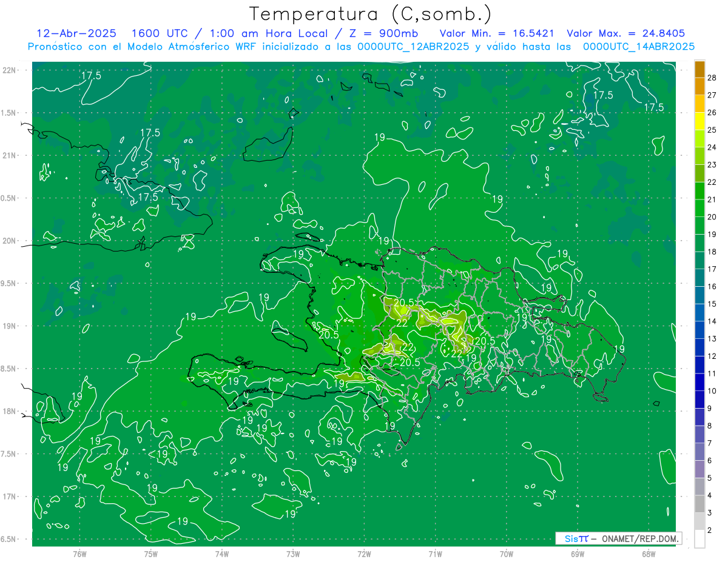Click "1:00 am Hora Local" in header
728x562 pixels.
pyautogui.click(x=269, y=33)
